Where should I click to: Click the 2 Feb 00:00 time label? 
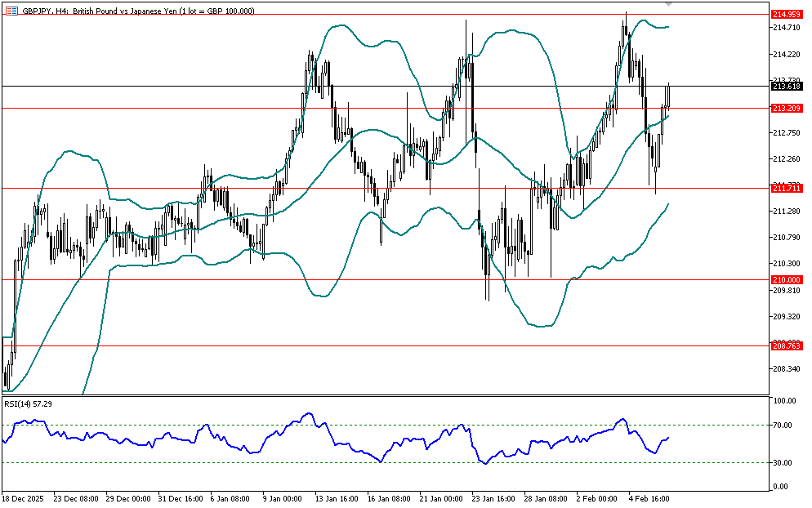pyautogui.click(x=597, y=497)
